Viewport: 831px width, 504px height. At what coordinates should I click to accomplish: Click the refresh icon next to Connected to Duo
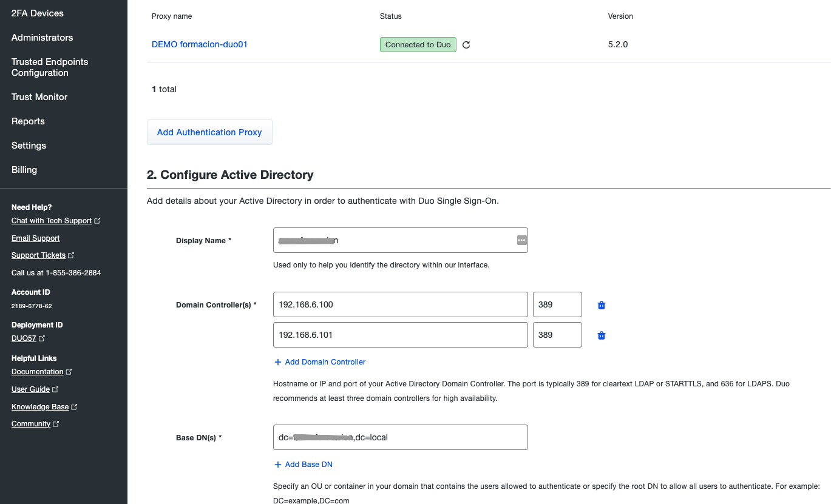tap(466, 45)
